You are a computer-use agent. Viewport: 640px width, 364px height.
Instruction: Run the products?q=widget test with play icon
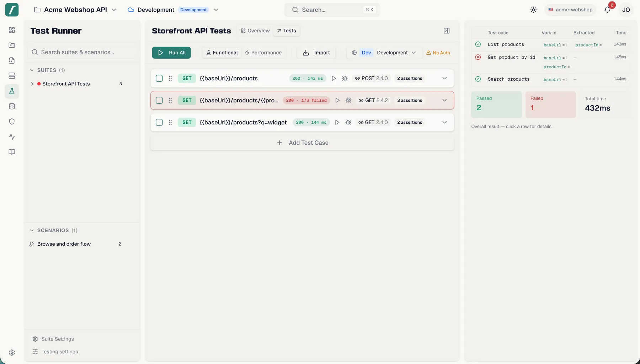[x=337, y=122]
